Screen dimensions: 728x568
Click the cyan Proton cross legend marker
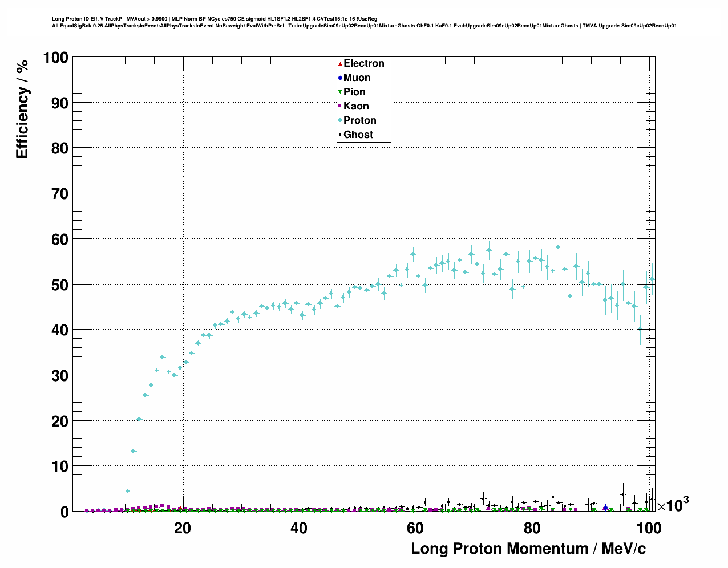(340, 120)
